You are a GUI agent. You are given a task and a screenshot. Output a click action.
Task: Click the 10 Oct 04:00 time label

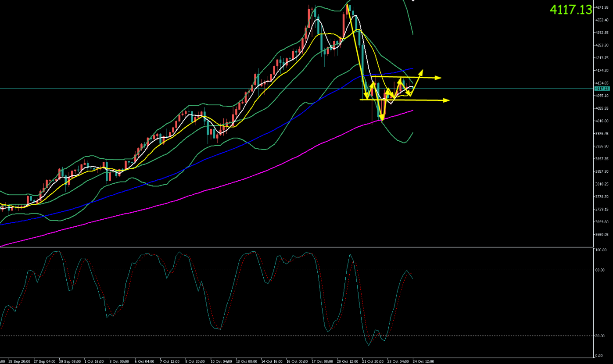coord(221,361)
